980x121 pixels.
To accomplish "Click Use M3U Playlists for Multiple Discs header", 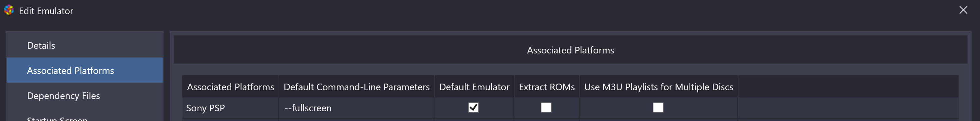I will (x=658, y=87).
